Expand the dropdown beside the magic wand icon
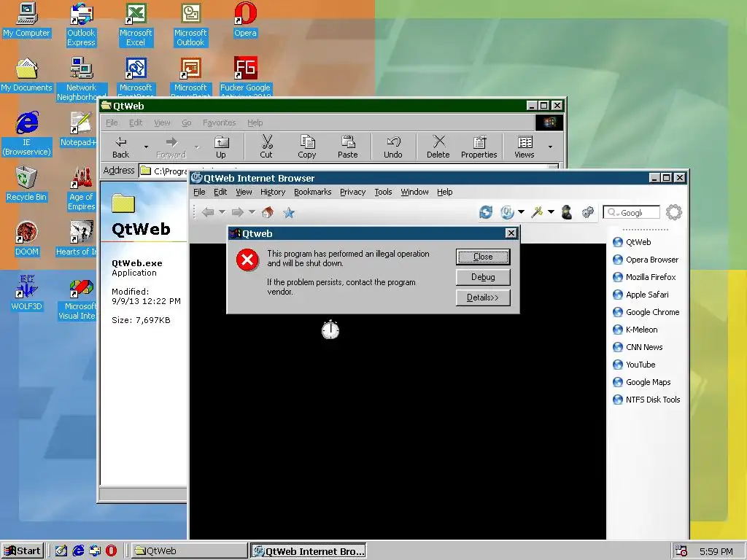Screen dimensions: 747x560 [x=551, y=212]
